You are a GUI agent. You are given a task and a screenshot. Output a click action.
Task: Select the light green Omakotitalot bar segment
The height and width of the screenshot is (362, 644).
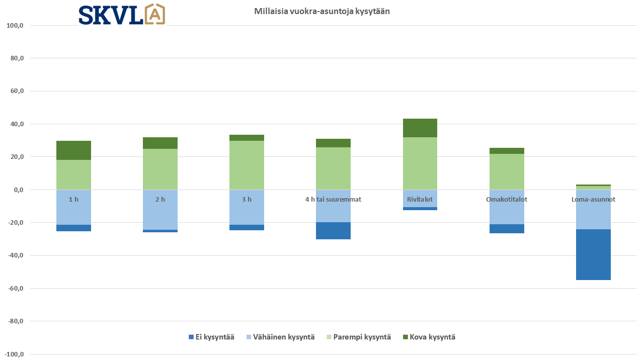(x=506, y=171)
